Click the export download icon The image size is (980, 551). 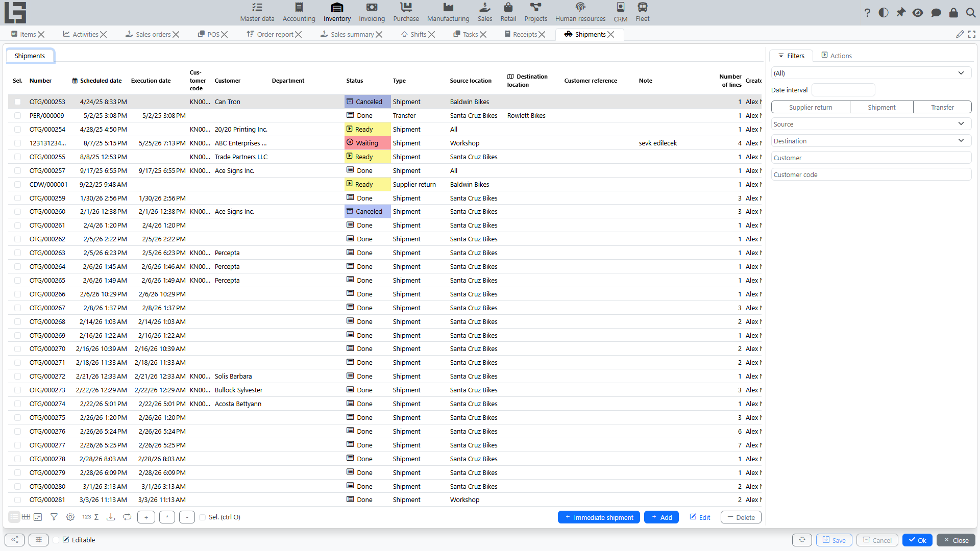pos(111,517)
